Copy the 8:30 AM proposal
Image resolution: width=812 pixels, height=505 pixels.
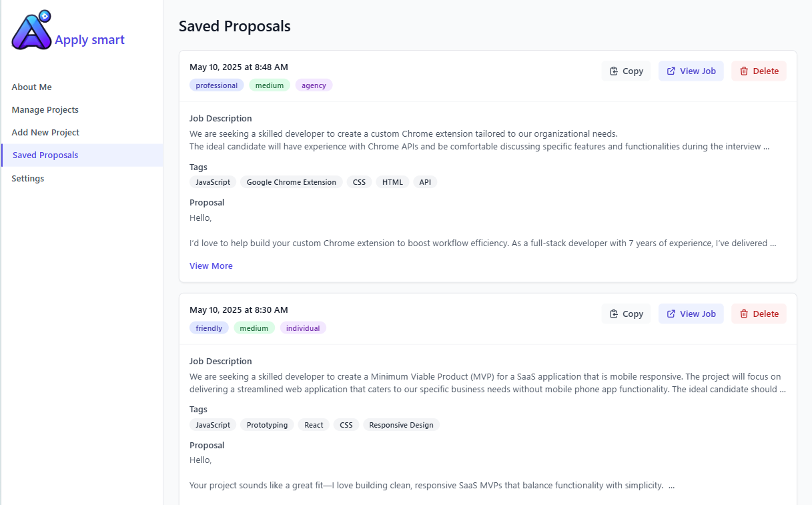[626, 314]
